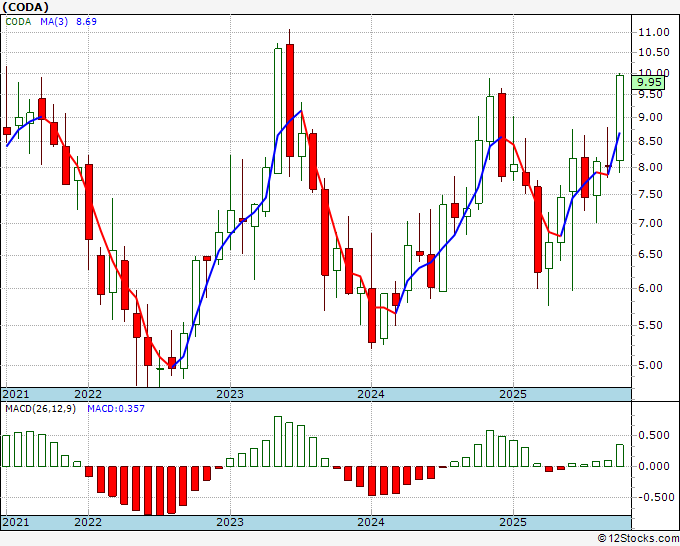Select the 2021 marker on MACD timeline
Viewport: 680px width, 546px height.
pos(16,522)
